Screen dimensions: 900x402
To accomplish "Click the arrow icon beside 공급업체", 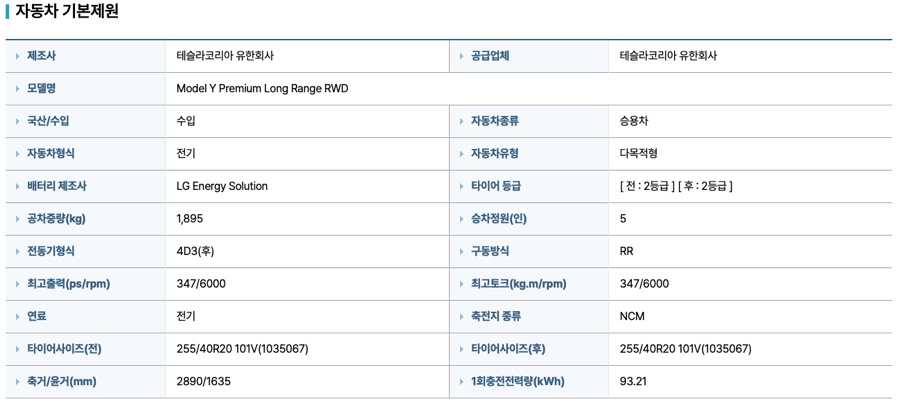I will 461,56.
